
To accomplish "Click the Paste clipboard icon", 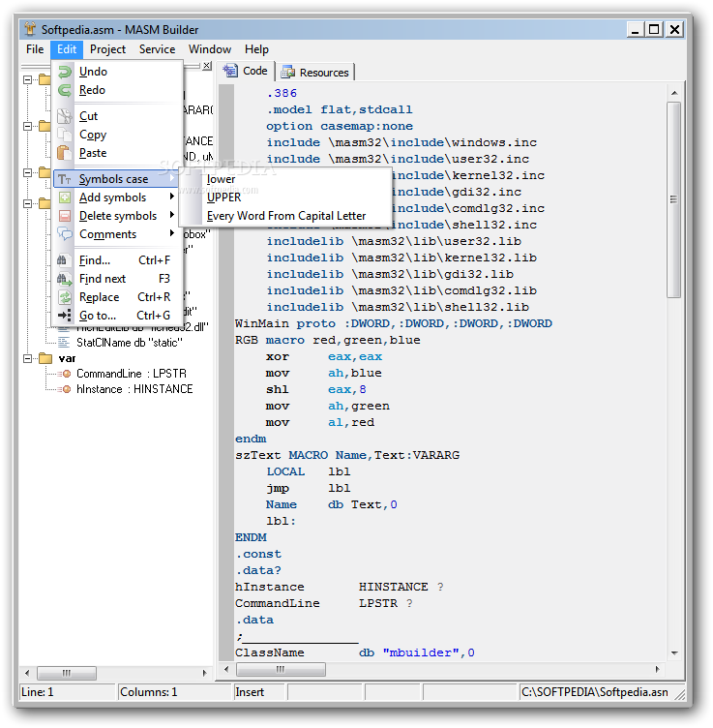I will pos(65,153).
